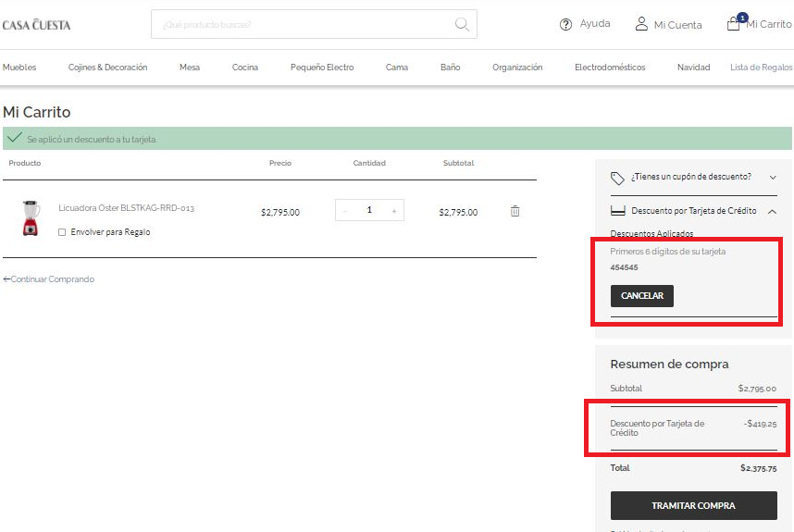Click the Casa Cuesta logo
The image size is (794, 532).
[36, 25]
